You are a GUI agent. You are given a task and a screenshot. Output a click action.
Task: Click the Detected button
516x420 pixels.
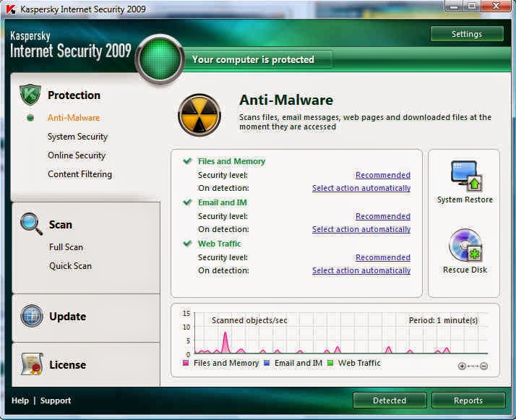(390, 400)
